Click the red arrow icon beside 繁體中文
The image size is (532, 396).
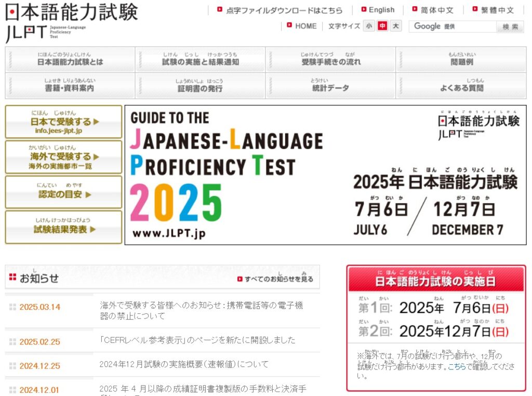point(475,9)
